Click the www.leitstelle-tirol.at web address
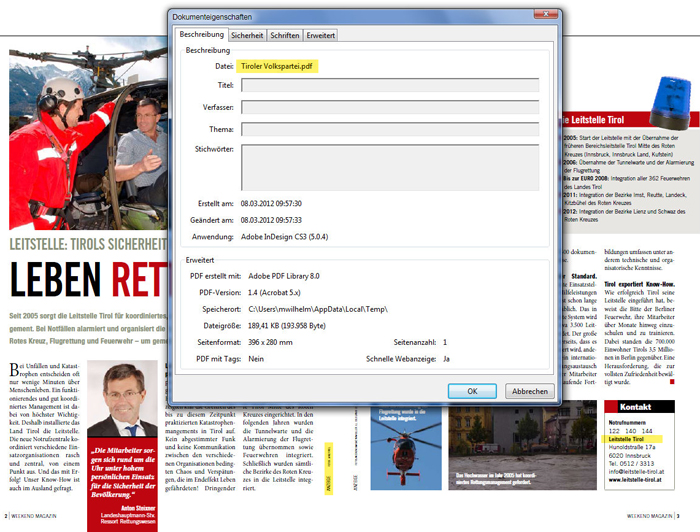Screen dimensions: 700x532 coord(635,480)
